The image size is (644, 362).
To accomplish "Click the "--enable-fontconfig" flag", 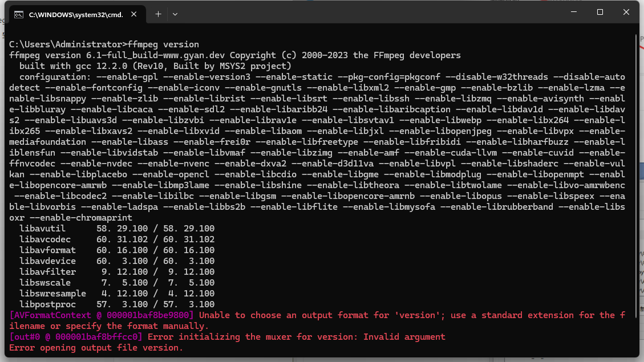I will (94, 88).
